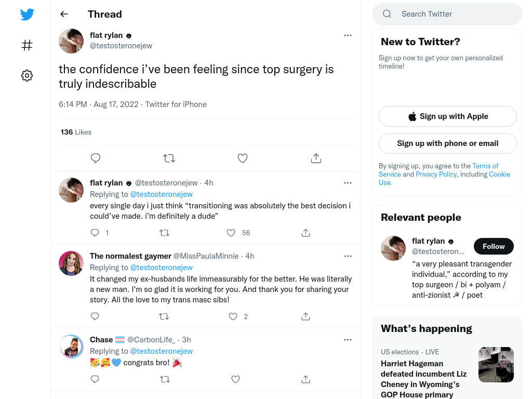Image resolution: width=532 pixels, height=399 pixels.
Task: Open more options on Chase's reply
Action: pos(348,340)
